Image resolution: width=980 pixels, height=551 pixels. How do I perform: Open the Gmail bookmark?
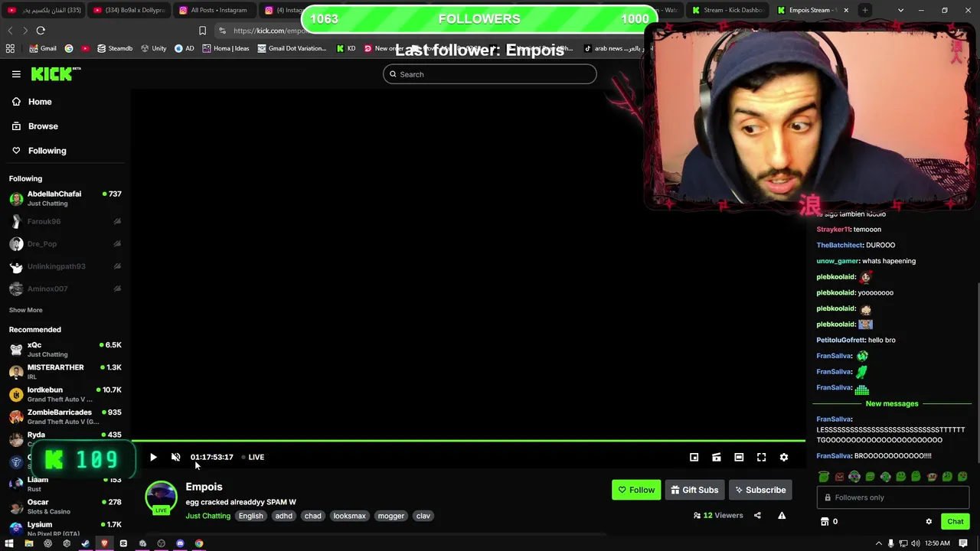(x=43, y=48)
